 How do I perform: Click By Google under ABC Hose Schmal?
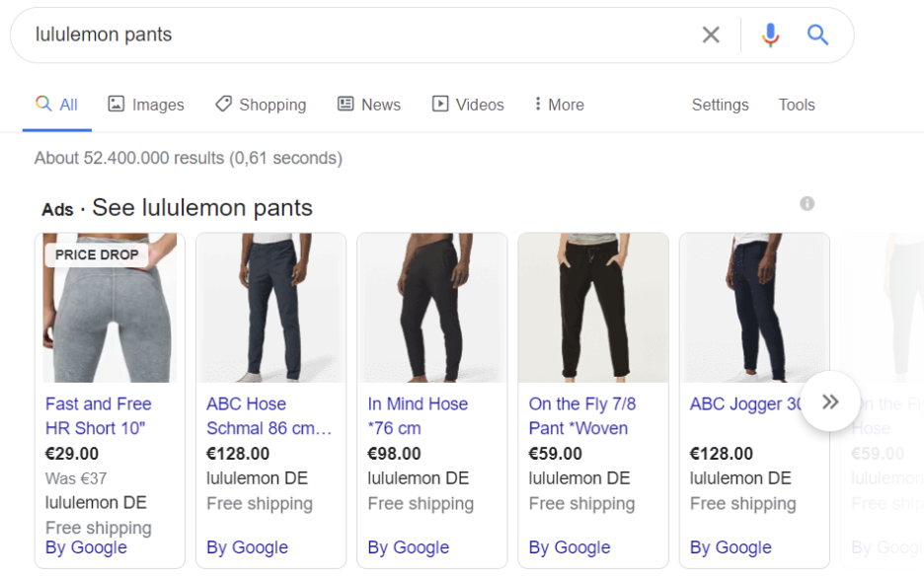(x=248, y=547)
